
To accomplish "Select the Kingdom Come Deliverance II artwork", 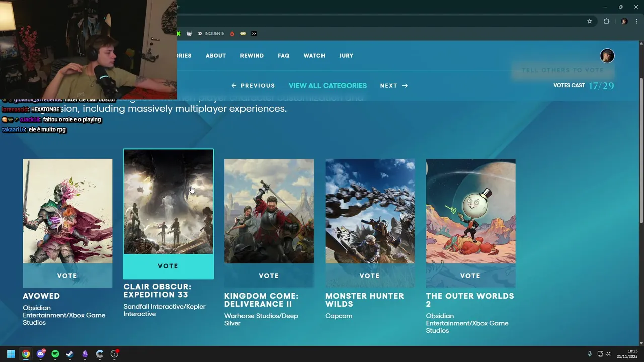I will pos(269,211).
